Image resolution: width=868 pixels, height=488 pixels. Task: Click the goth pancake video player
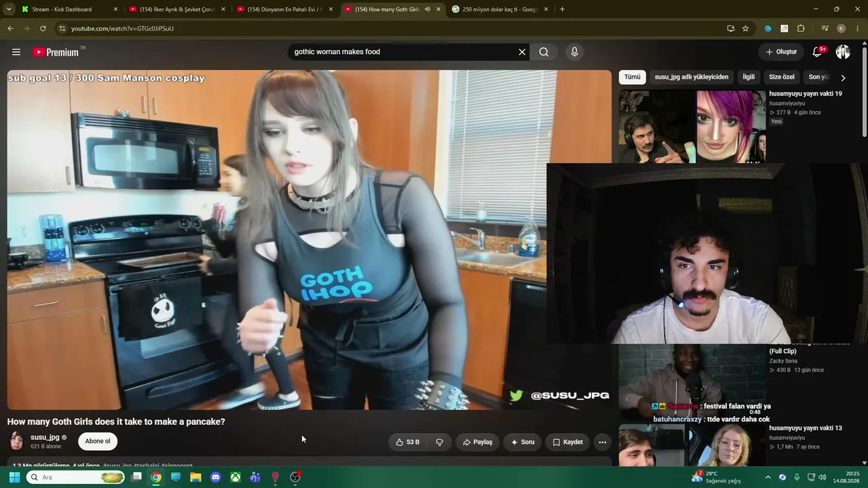[x=309, y=240]
